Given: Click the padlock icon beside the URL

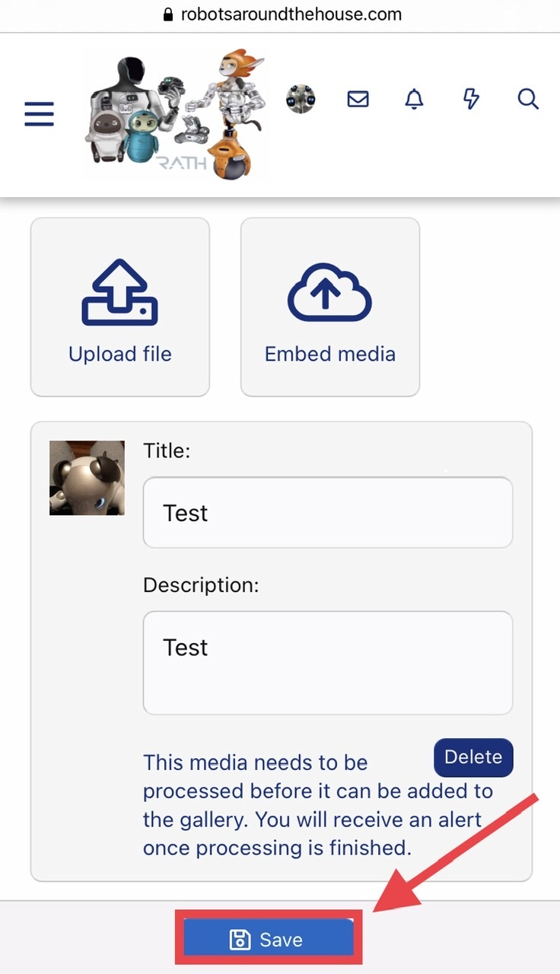Looking at the screenshot, I should coord(169,14).
